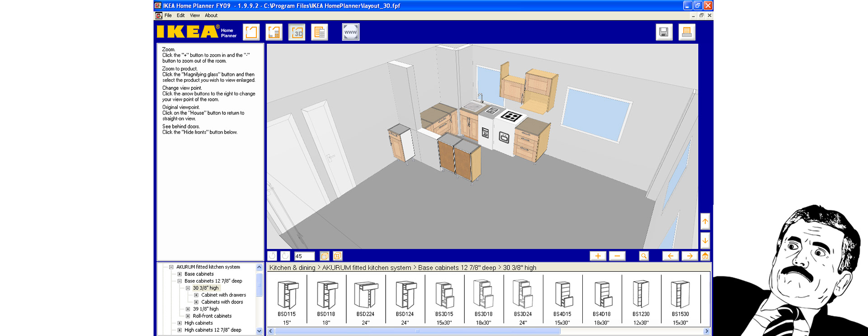Click the kitchen sink in the 3D room
This screenshot has height=336, width=868.
473,107
